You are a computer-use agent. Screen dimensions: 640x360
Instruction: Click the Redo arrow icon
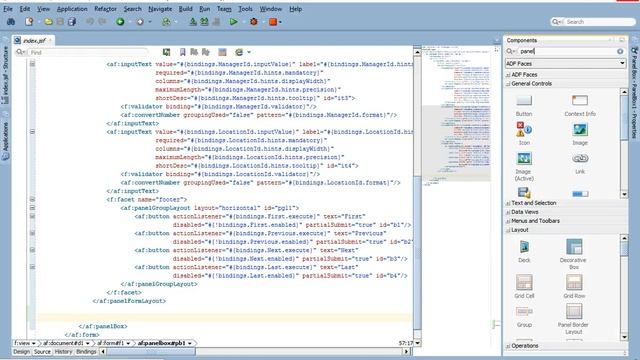102,22
